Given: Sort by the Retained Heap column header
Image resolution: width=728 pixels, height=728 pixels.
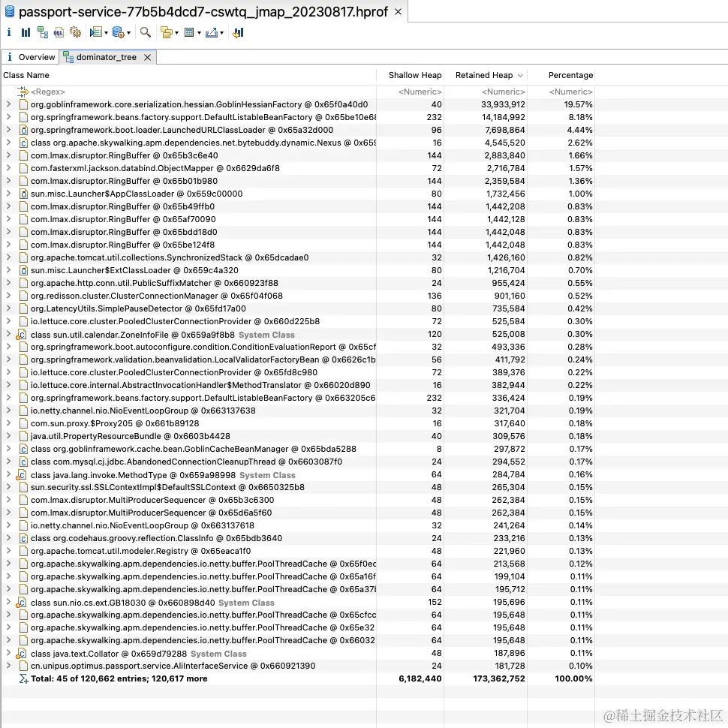Looking at the screenshot, I should [486, 75].
